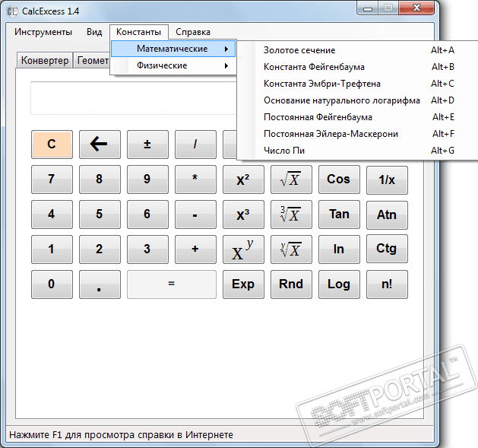Click the n! factorial button
This screenshot has width=478, height=448.
tap(387, 284)
